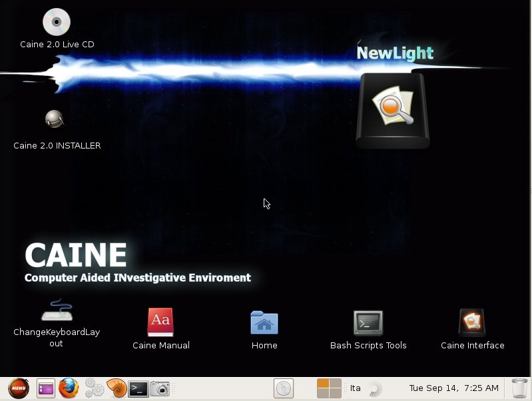Image resolution: width=532 pixels, height=401 pixels.
Task: Click the show desktop icon in taskbar
Action: point(46,388)
